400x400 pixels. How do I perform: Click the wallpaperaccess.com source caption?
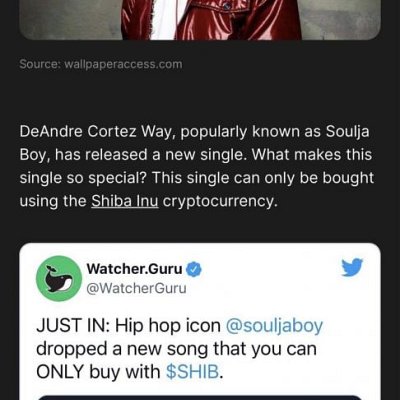(x=123, y=64)
